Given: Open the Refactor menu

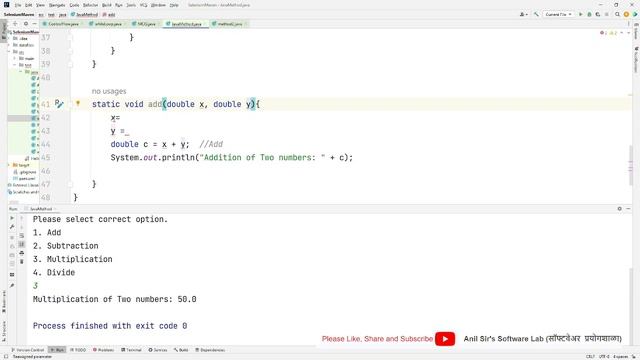Looking at the screenshot, I should click(x=90, y=5).
